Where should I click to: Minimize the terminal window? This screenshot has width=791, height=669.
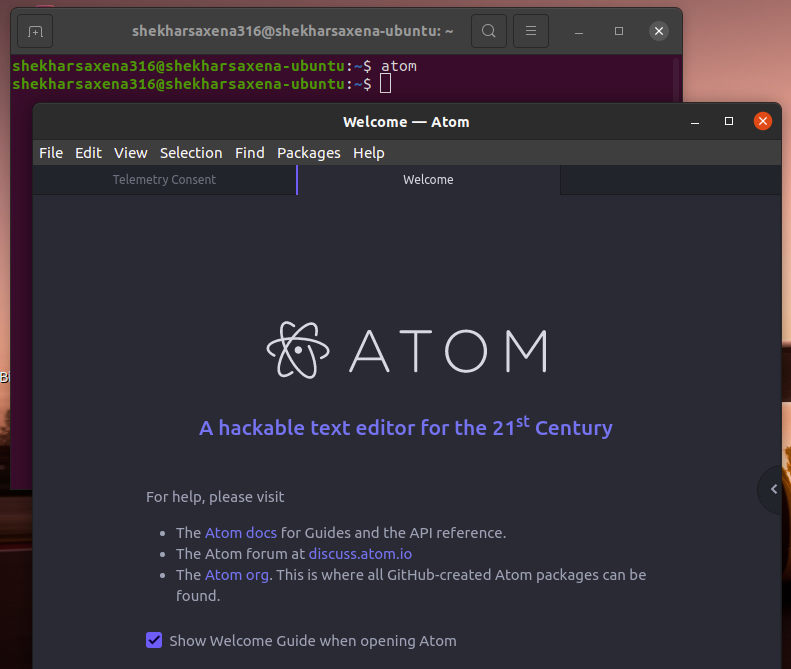pos(579,31)
